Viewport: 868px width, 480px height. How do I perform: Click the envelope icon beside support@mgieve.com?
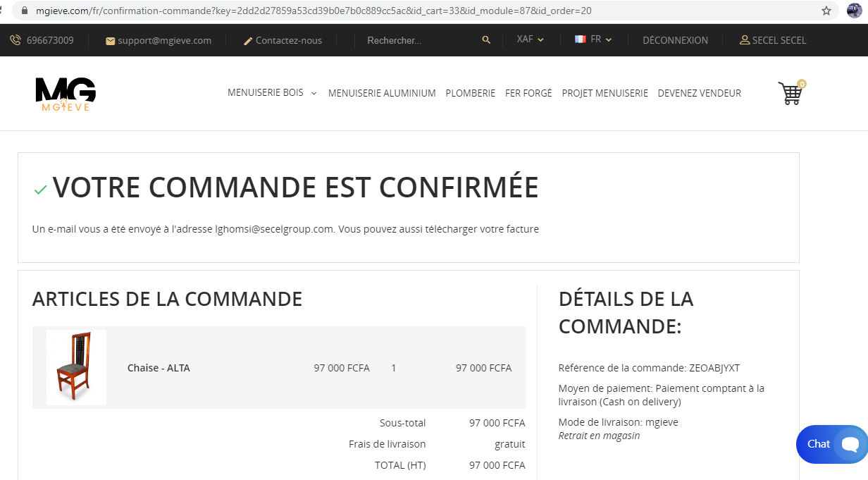110,41
